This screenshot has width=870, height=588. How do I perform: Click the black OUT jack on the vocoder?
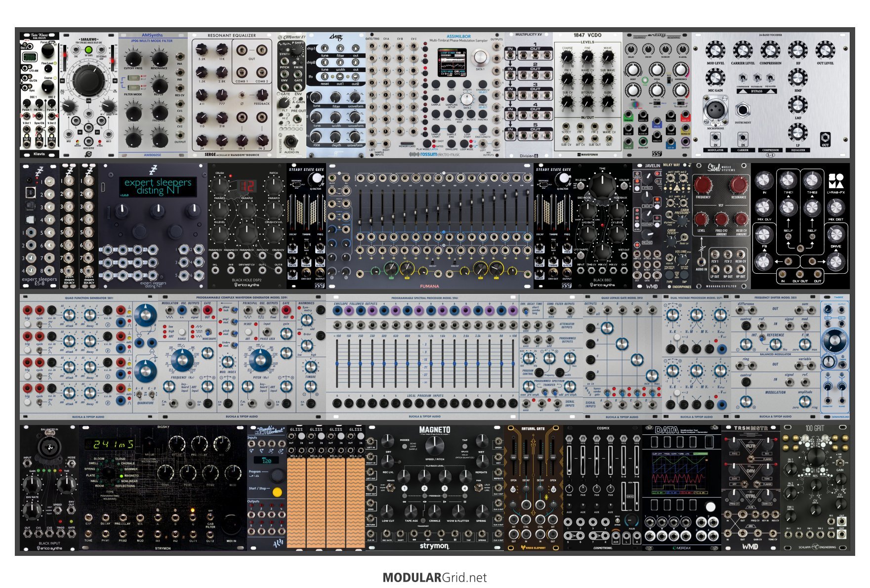[x=825, y=138]
